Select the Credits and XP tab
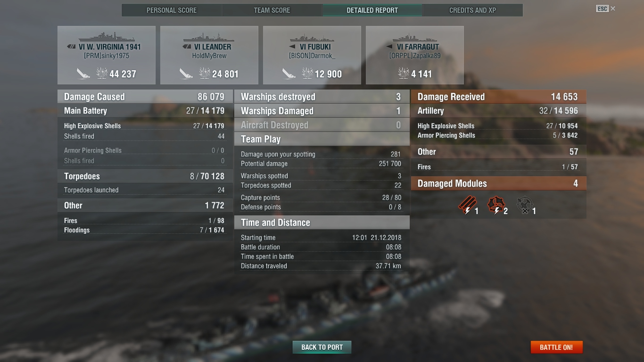This screenshot has height=362, width=644. coord(472,10)
